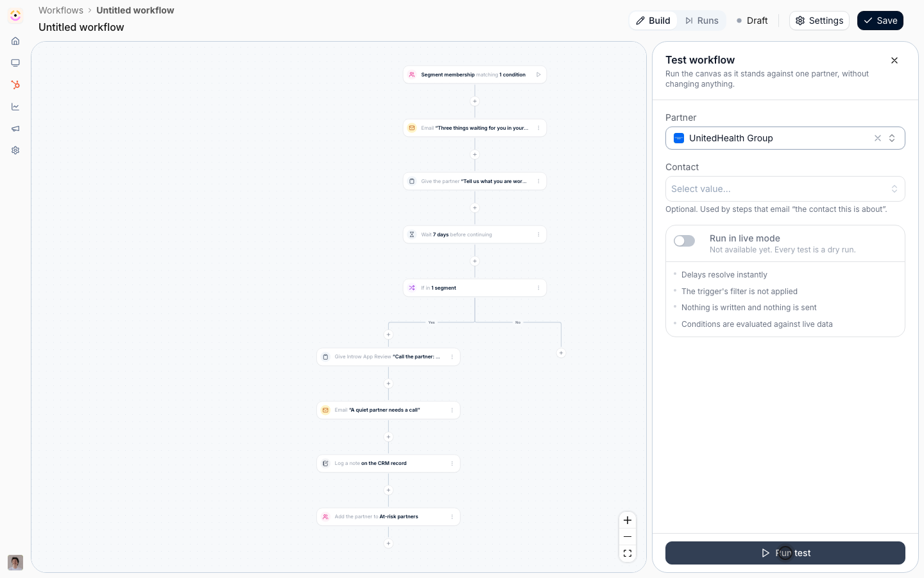Clear the UnitedHealth Group partner selection
This screenshot has height=578, width=924.
coord(878,138)
